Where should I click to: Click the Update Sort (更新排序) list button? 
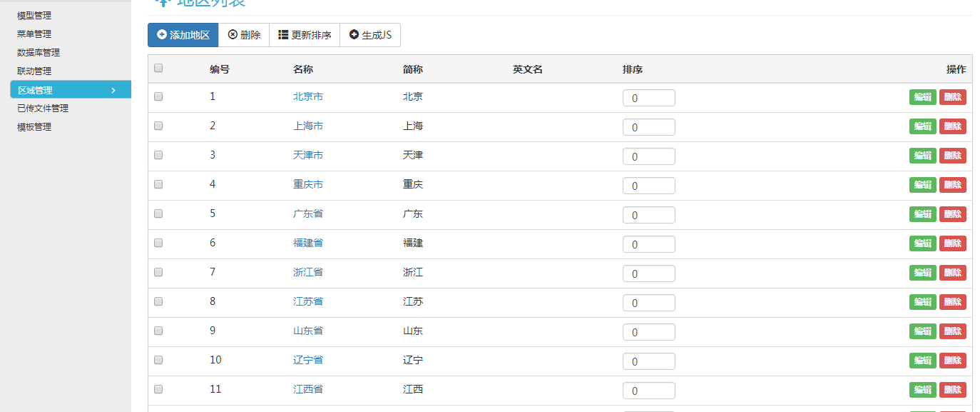[305, 35]
